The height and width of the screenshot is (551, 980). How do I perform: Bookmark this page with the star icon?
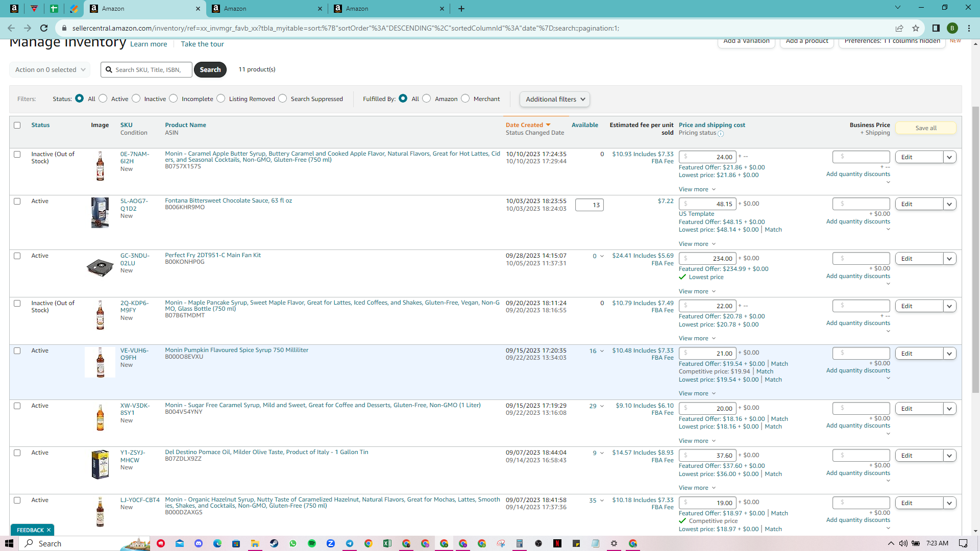point(916,28)
